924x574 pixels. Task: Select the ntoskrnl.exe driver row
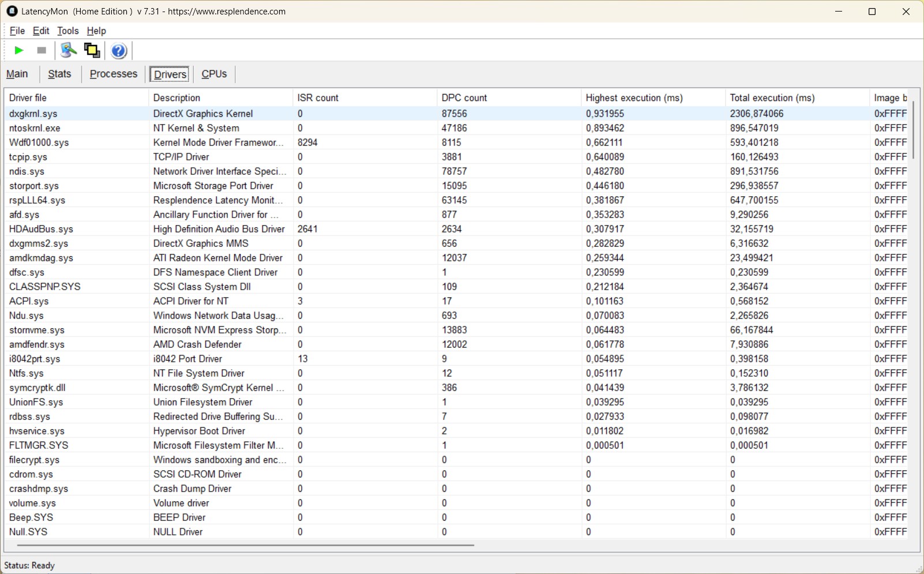point(35,128)
